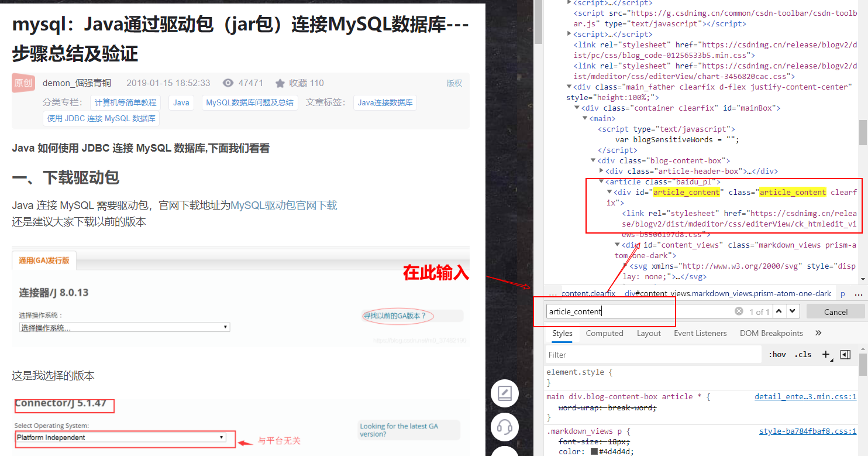
Task: Collapse the article baidu_pl node
Action: tap(601, 181)
